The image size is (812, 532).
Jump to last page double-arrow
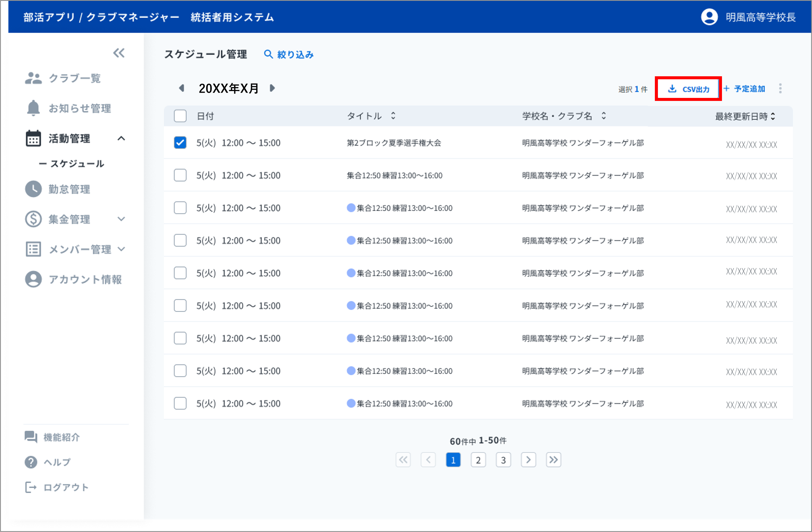click(553, 460)
